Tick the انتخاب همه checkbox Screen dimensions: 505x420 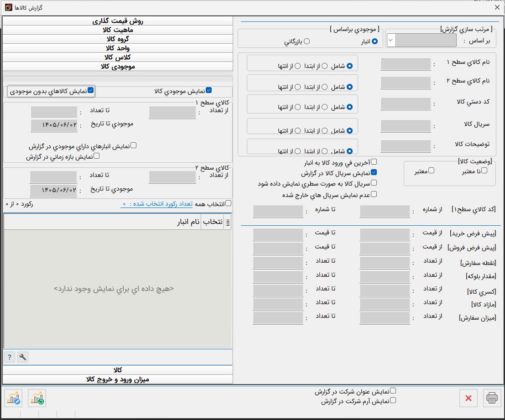[x=229, y=203]
